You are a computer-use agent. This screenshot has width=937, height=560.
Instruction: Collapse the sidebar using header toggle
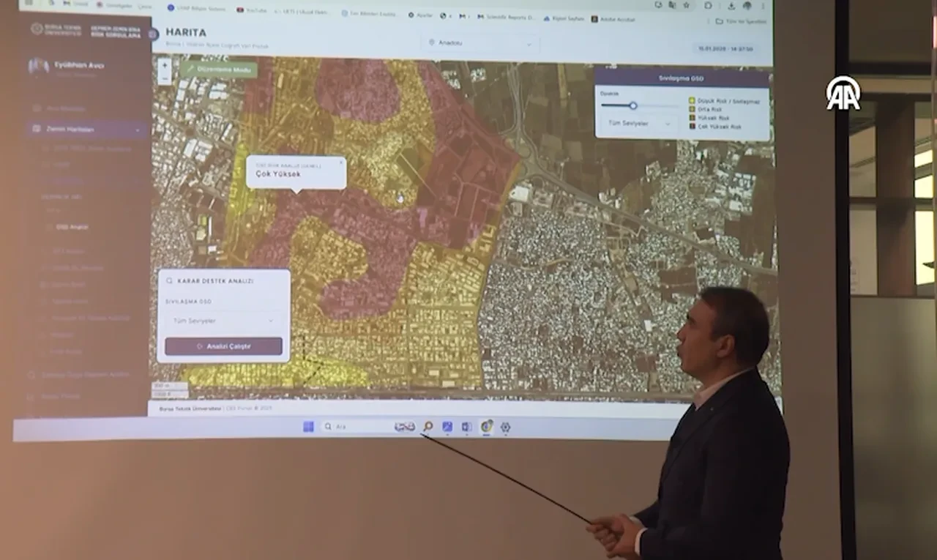[154, 34]
